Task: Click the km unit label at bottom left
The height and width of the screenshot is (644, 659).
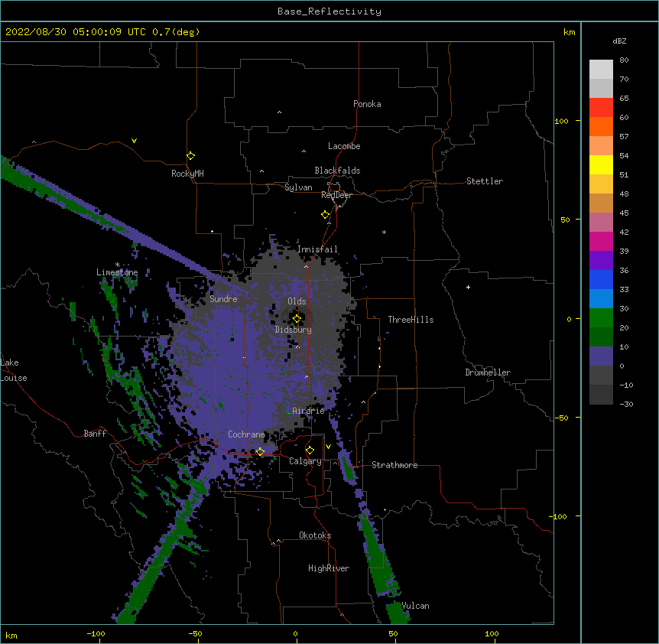Action: click(11, 635)
